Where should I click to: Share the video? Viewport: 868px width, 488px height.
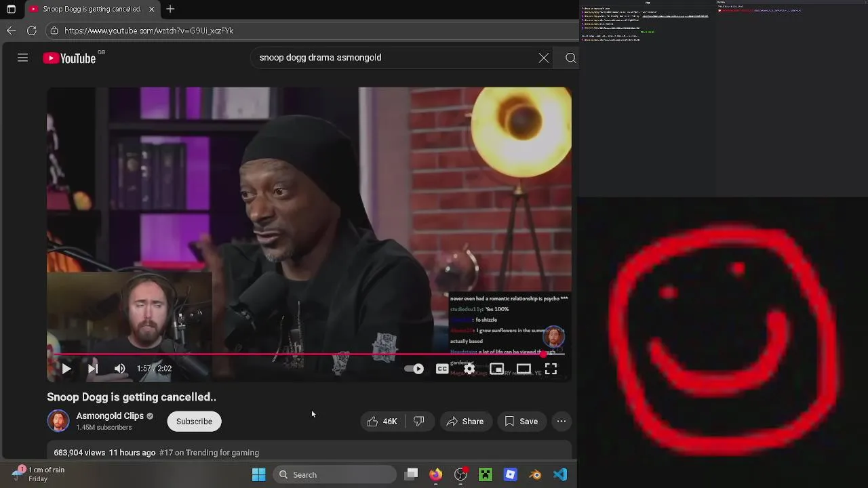pos(465,422)
